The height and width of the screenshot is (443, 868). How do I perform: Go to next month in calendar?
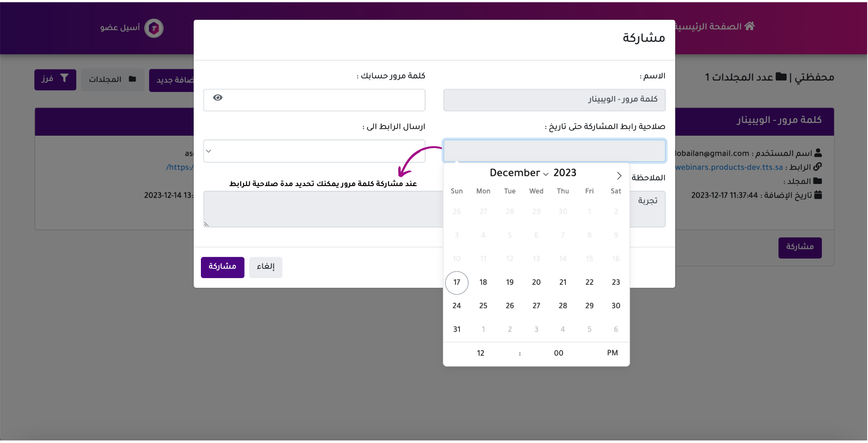(x=619, y=176)
